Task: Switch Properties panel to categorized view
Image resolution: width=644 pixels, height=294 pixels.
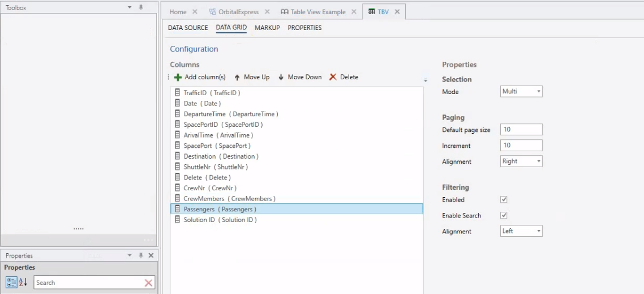Action: tap(11, 283)
